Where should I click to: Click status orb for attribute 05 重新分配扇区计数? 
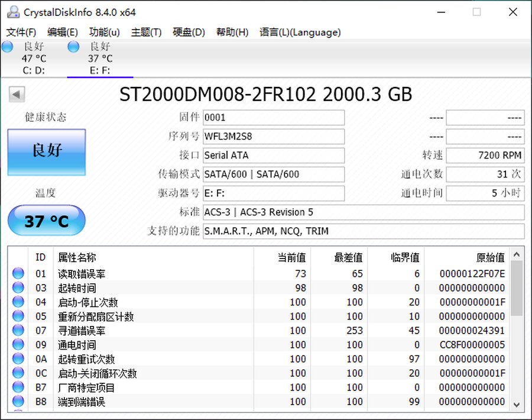coord(18,316)
